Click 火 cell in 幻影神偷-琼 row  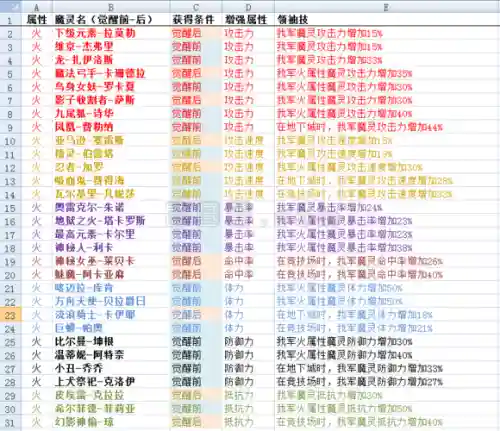click(x=37, y=423)
